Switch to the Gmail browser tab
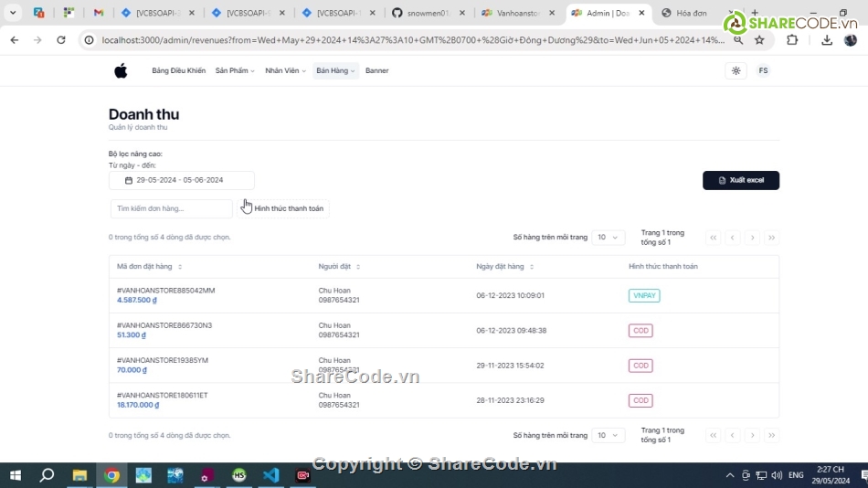 click(99, 13)
